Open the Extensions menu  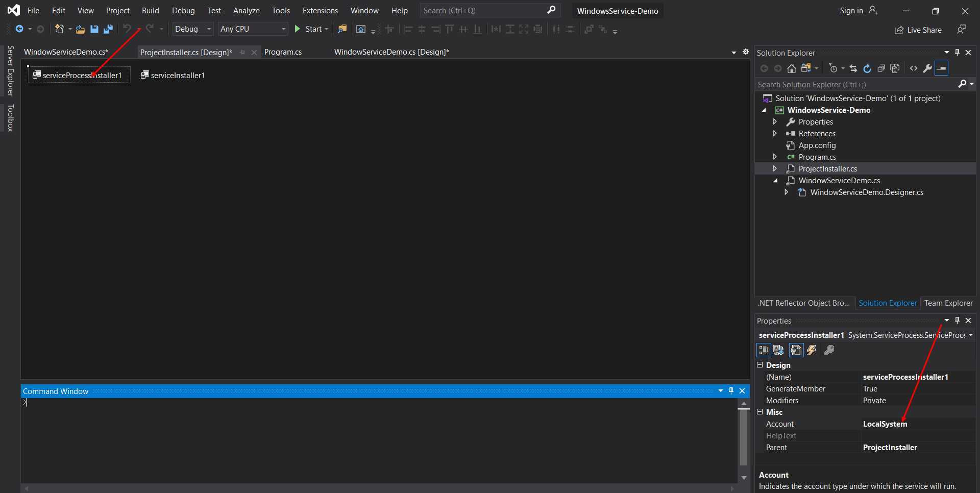pos(320,10)
